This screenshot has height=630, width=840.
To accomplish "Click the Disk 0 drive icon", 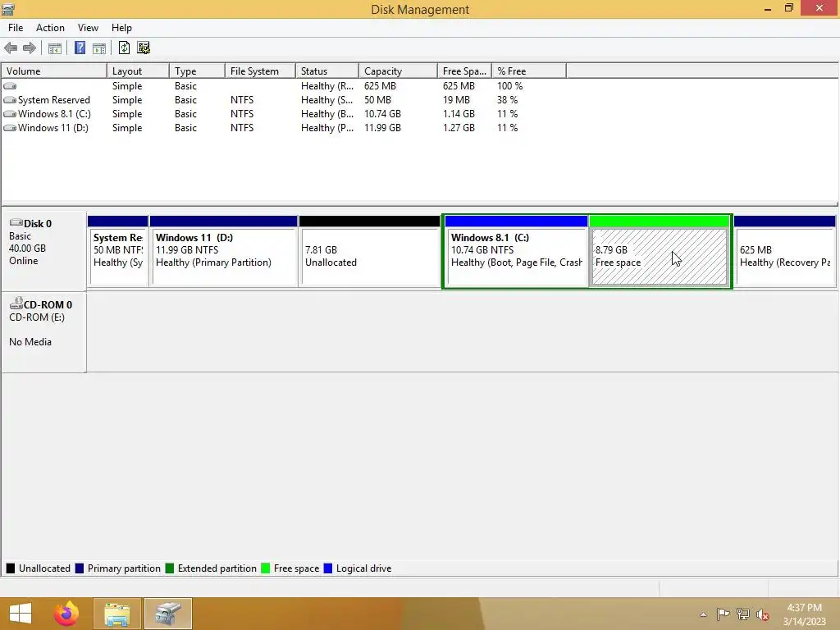I will click(x=16, y=222).
